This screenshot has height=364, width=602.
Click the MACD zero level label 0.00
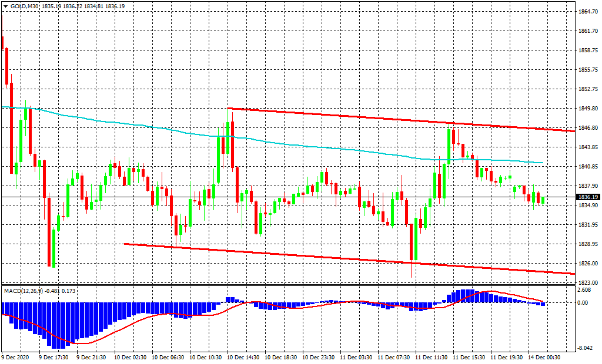pyautogui.click(x=583, y=303)
